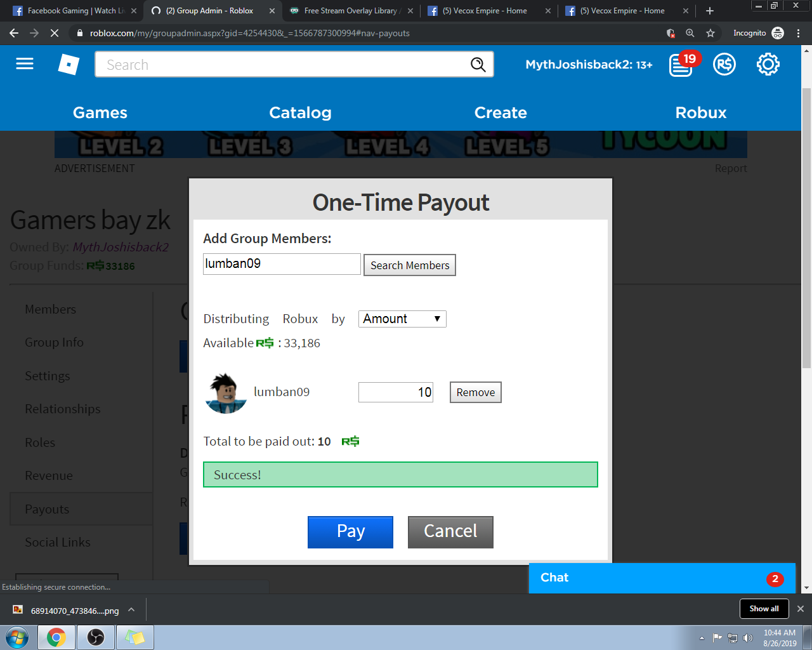Click the volume speaker tray icon

click(x=748, y=638)
